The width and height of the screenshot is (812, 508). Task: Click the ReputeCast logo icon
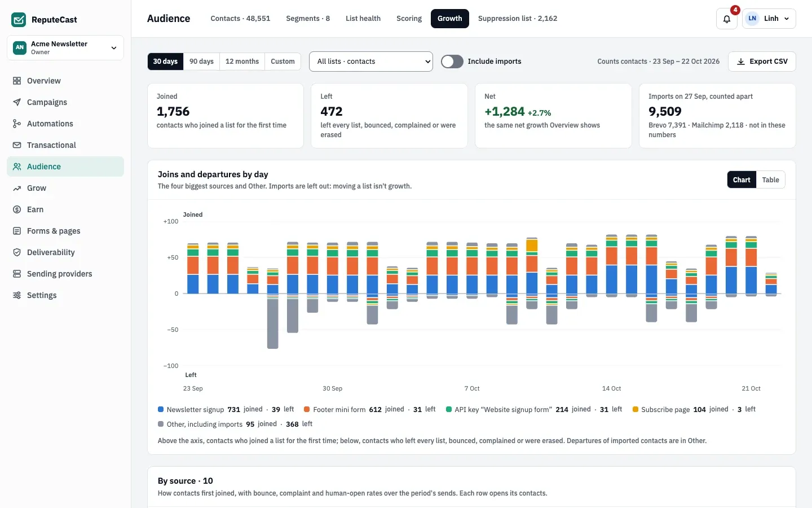pos(19,20)
